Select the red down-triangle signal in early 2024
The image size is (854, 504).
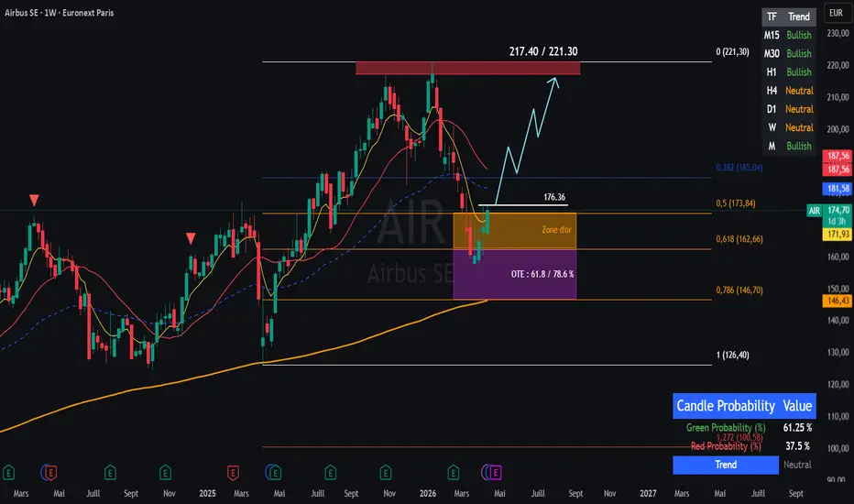point(34,200)
